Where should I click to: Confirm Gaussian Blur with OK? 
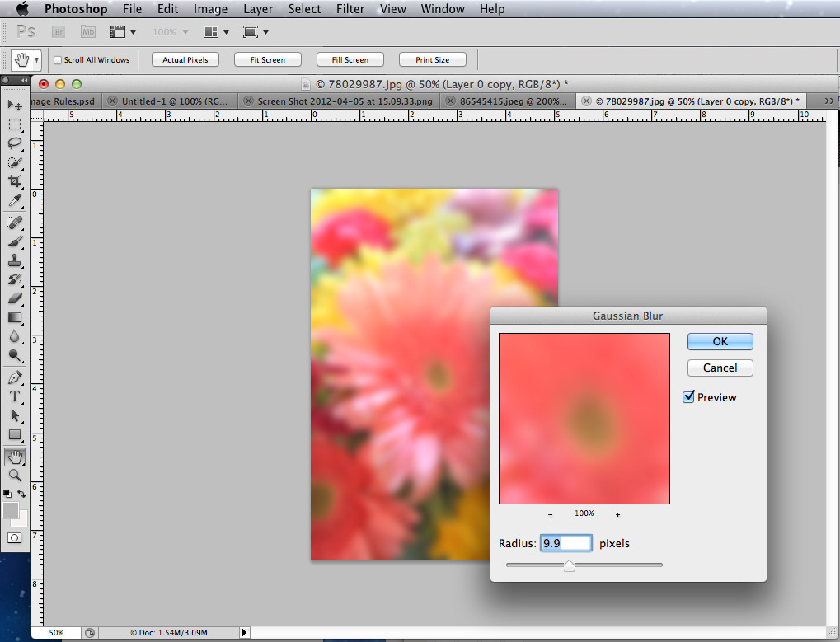click(720, 341)
